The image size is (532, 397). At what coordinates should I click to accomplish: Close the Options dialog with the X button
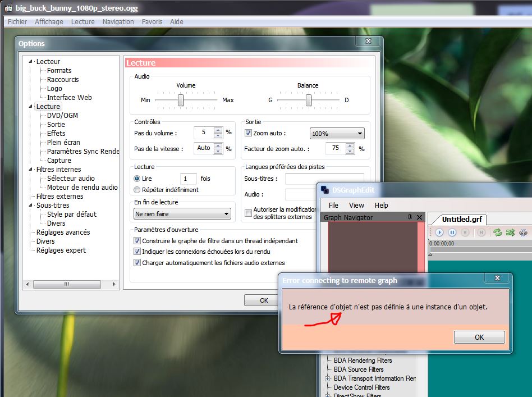coord(369,41)
